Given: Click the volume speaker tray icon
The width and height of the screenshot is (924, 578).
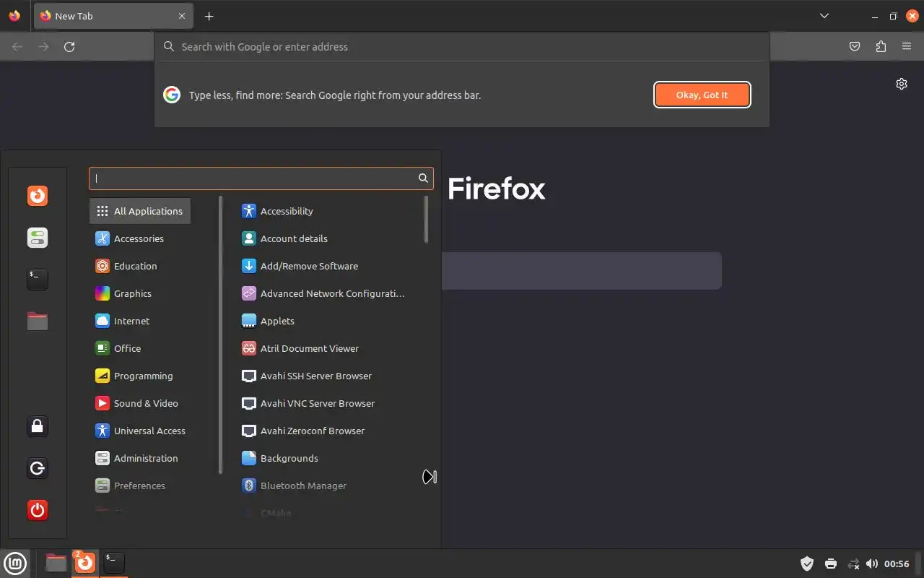Looking at the screenshot, I should pos(872,564).
